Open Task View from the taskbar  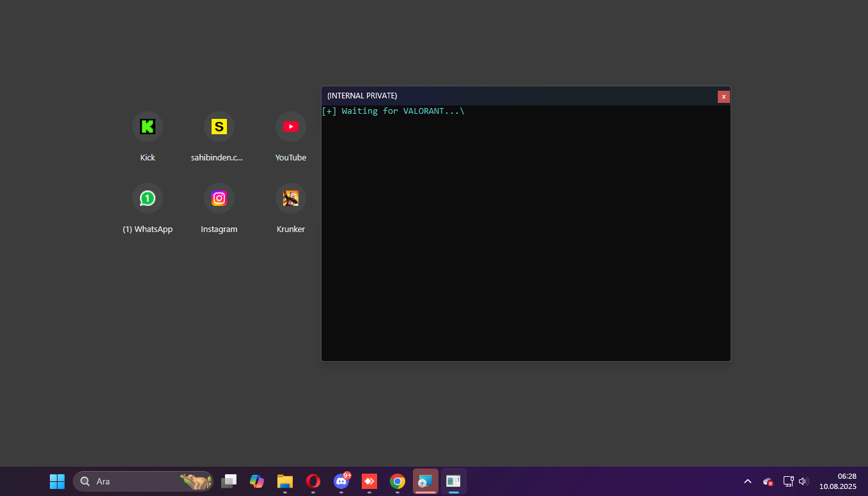[x=229, y=481]
